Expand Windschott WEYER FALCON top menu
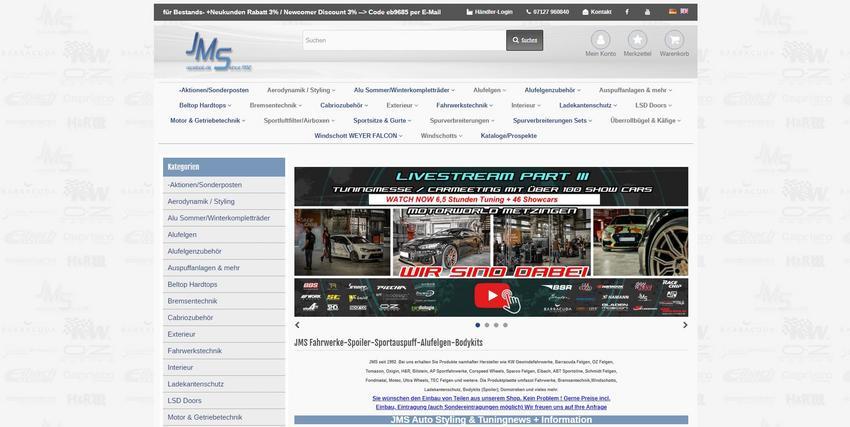 (358, 136)
